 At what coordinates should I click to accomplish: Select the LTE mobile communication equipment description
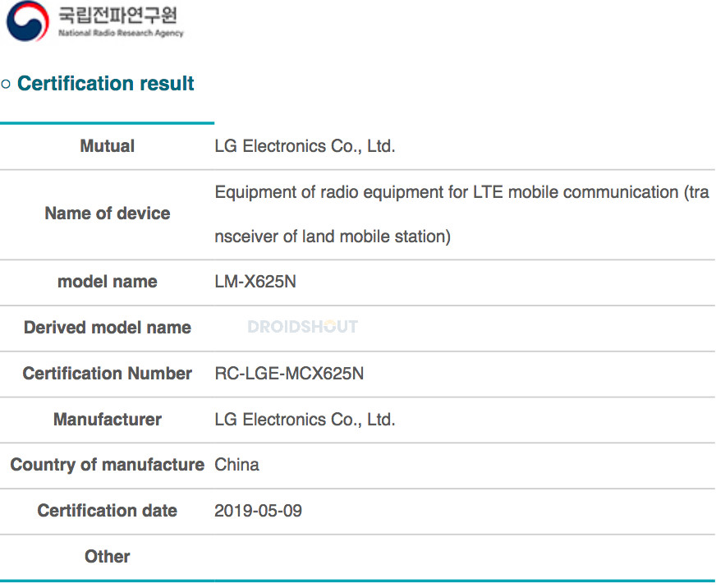tap(462, 214)
